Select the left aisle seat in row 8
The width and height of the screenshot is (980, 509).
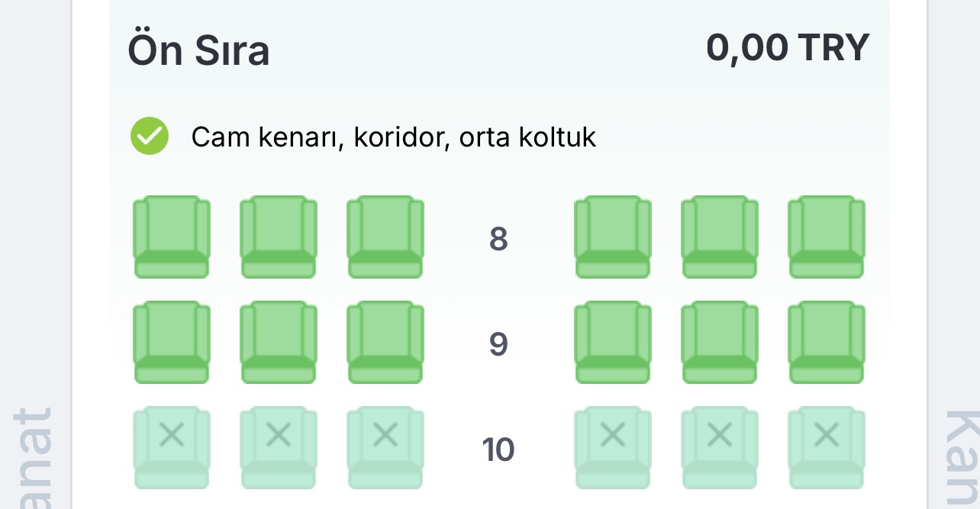pos(385,237)
